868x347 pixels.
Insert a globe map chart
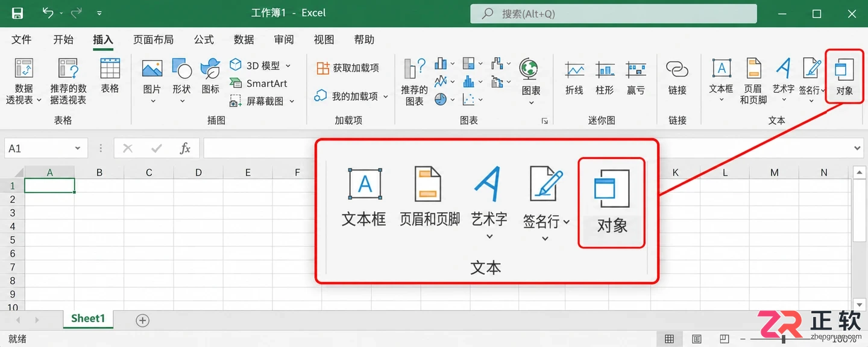(530, 82)
